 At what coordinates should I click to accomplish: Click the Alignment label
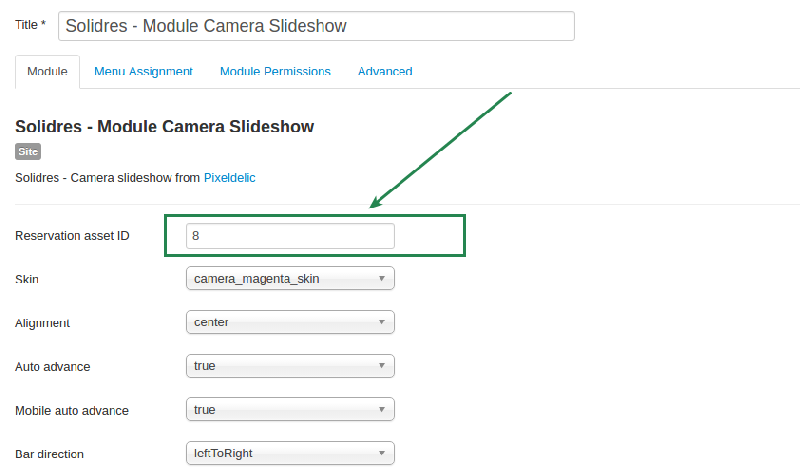point(43,323)
